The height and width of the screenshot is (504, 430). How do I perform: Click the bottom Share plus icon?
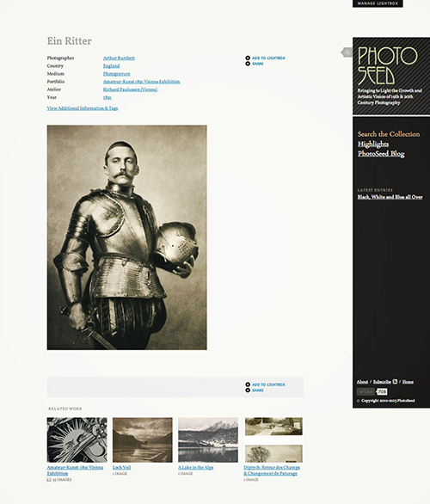click(x=248, y=390)
